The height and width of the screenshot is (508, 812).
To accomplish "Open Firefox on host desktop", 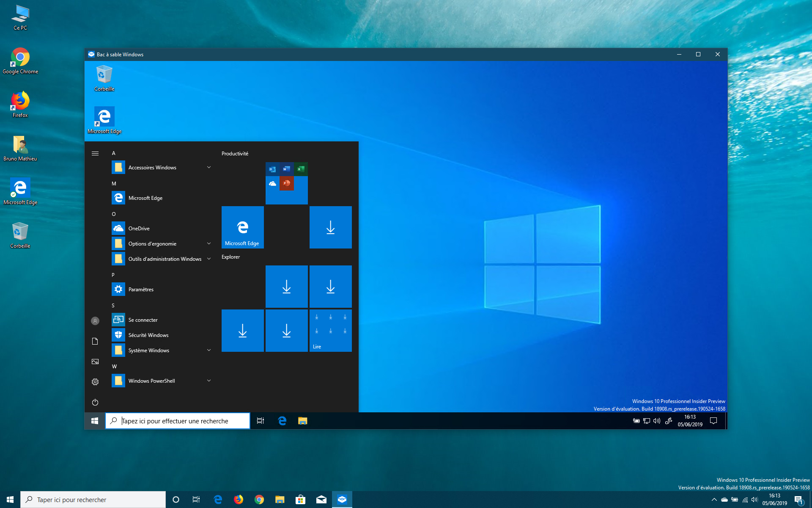I will pyautogui.click(x=20, y=105).
